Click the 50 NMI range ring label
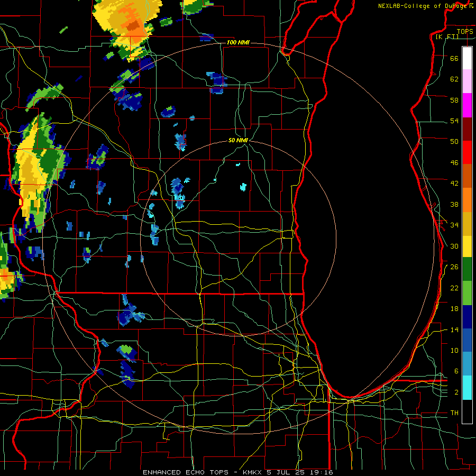Screen dimensions: 476x476 point(238,140)
